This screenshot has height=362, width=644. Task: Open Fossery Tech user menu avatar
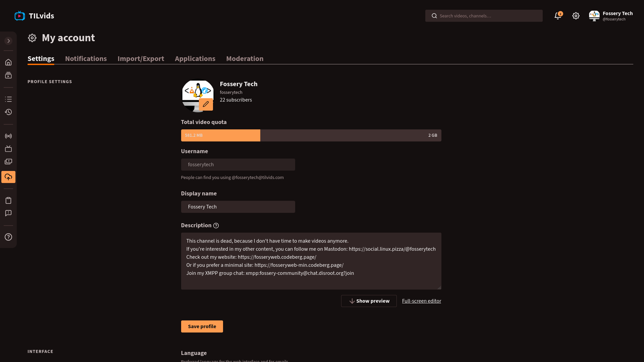coord(594,16)
